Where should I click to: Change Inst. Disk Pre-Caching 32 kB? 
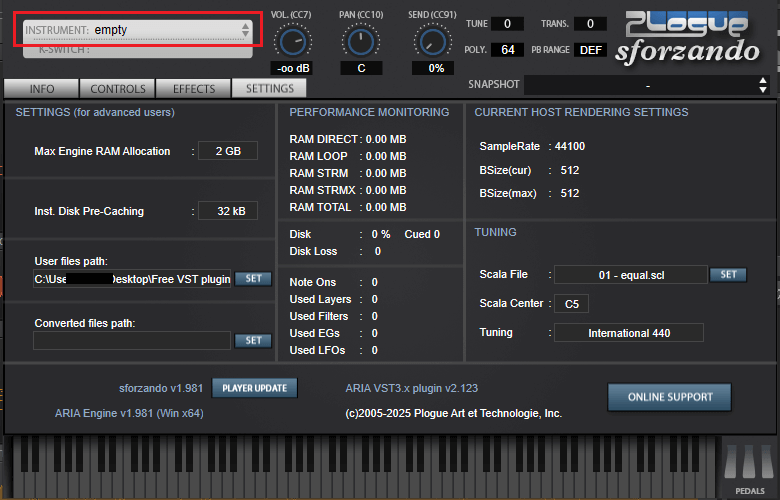coord(228,211)
